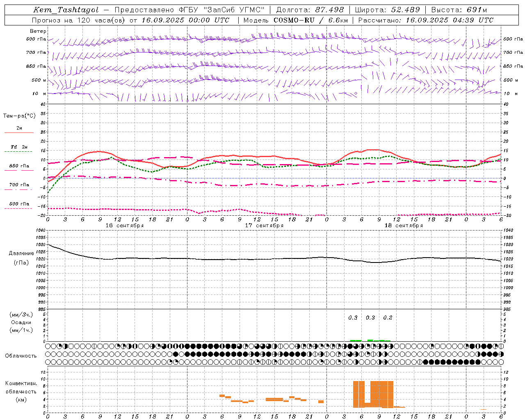Image resolution: width=525 pixels, height=420 pixels.
Task: Click the '(мм/1ч.)' units label
Action: click(x=21, y=330)
